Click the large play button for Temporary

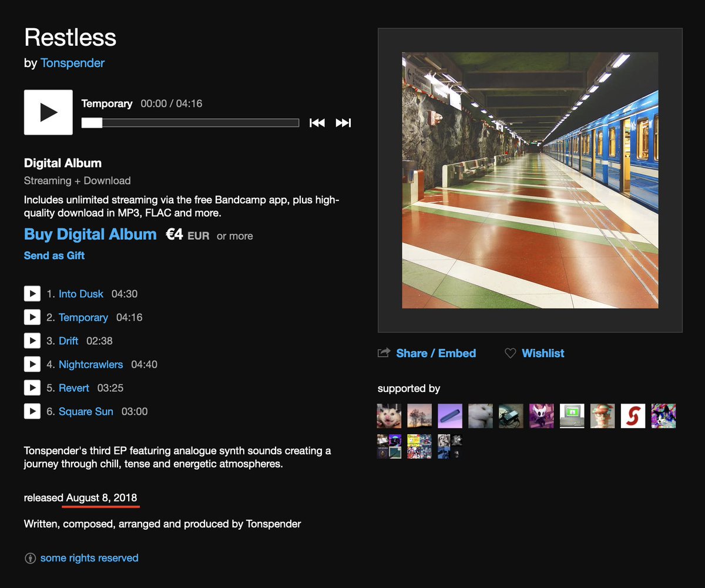48,112
